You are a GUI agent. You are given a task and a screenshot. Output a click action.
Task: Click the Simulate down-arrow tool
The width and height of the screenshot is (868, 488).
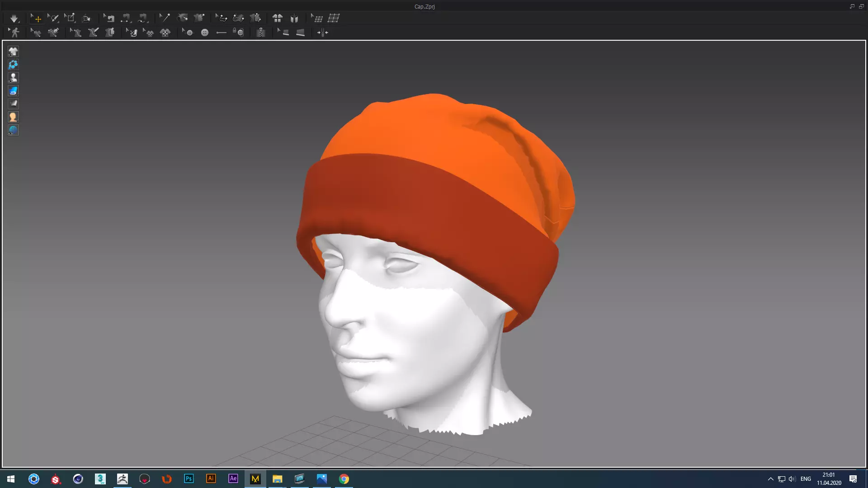click(x=14, y=19)
